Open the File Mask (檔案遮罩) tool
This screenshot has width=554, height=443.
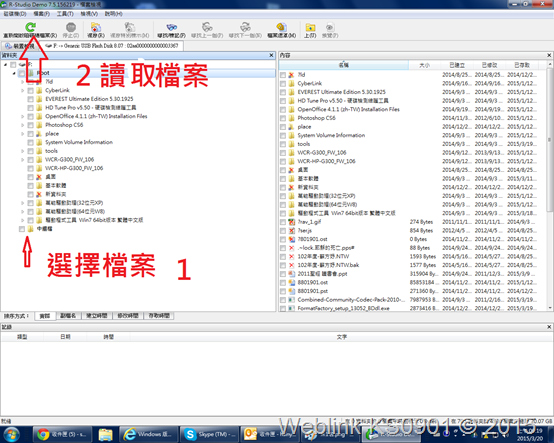[x=281, y=27]
